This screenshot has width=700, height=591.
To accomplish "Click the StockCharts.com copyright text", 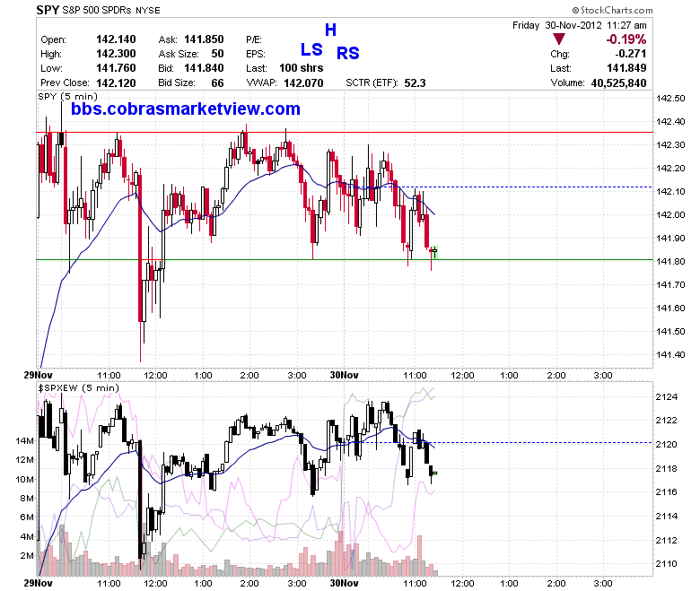I will pos(612,10).
